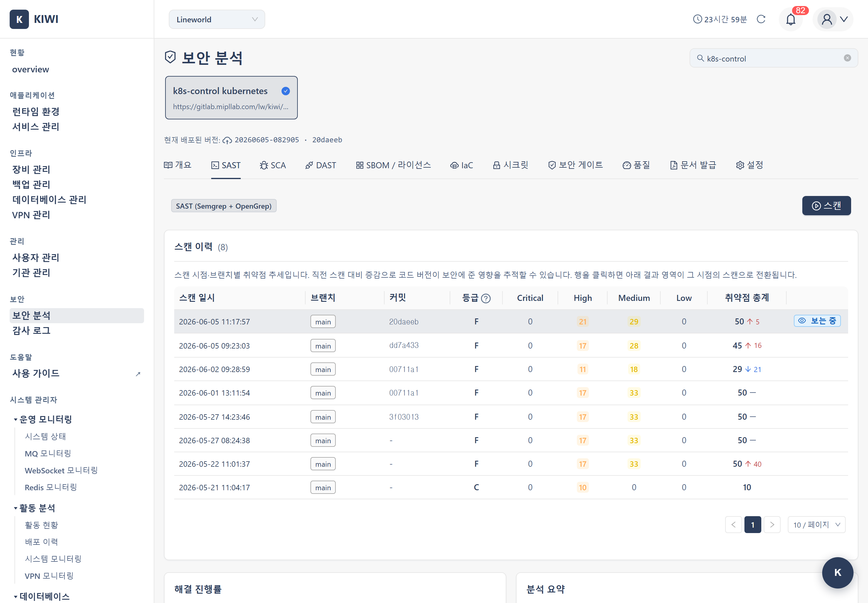Click the 보는 중 eye badge
Image resolution: width=868 pixels, height=603 pixels.
point(817,321)
